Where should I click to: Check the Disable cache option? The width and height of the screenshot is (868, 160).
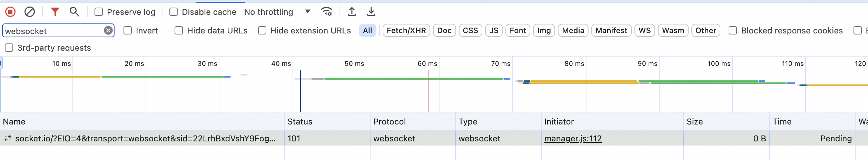click(x=174, y=12)
